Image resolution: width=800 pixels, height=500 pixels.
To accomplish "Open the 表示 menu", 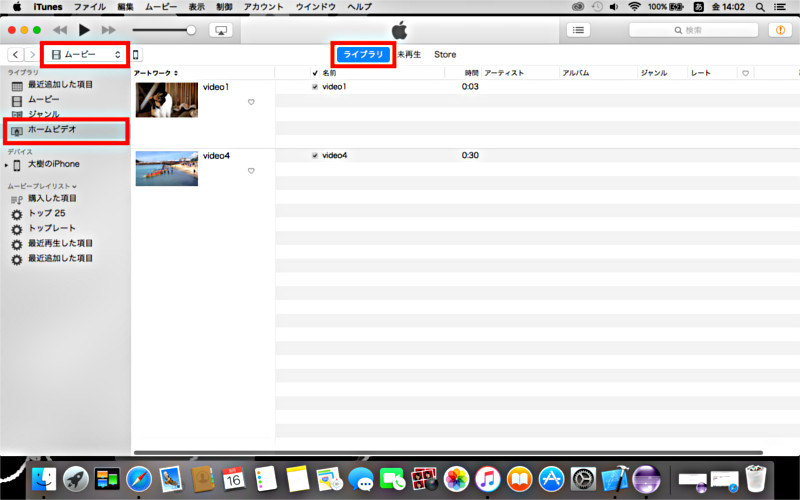I will pyautogui.click(x=196, y=7).
